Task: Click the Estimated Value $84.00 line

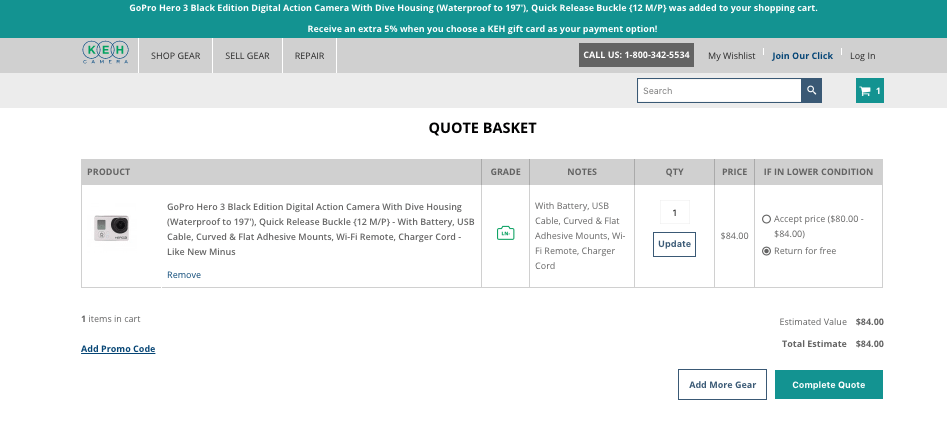Action: [831, 322]
